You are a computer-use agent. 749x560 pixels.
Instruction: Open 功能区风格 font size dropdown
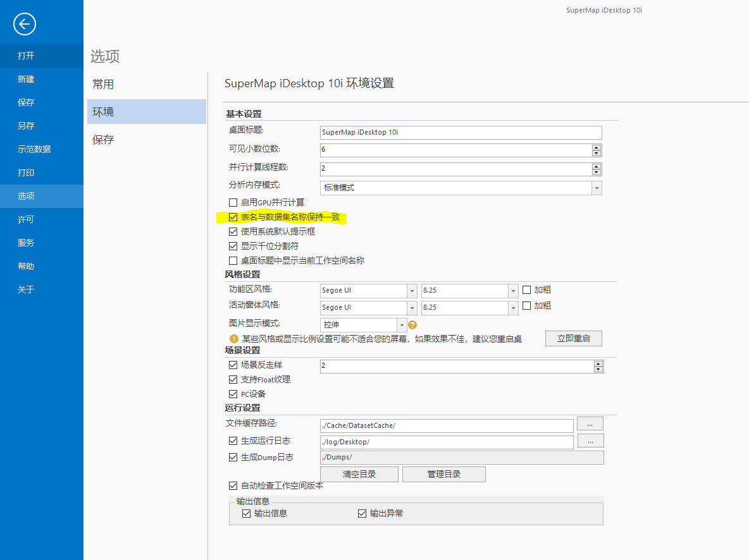tap(513, 290)
